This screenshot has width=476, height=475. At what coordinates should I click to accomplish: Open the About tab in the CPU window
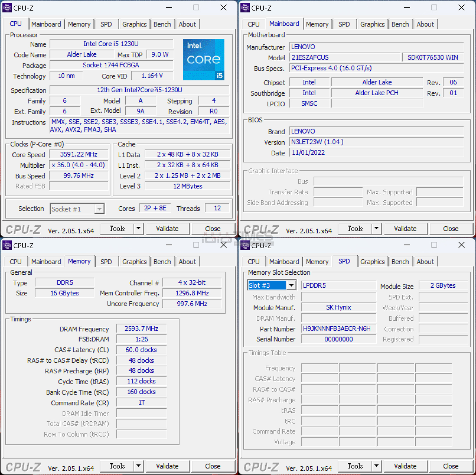pyautogui.click(x=187, y=24)
